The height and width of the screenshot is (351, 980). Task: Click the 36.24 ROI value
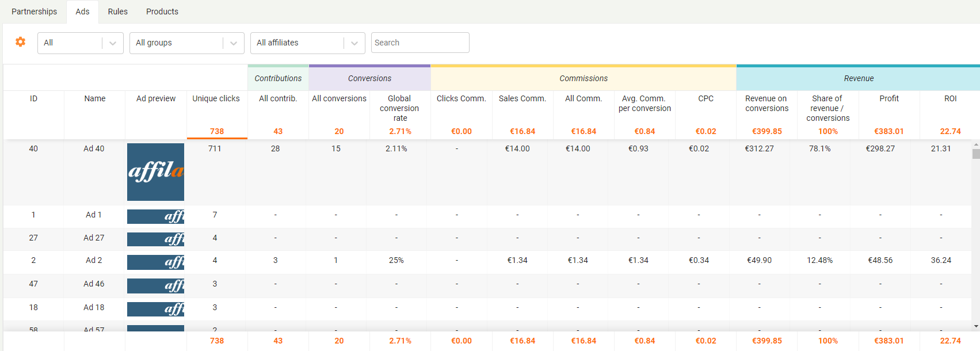(941, 260)
